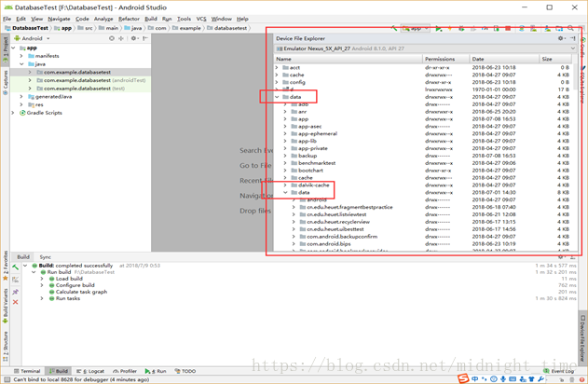Open the Terminal tool window
588x384 pixels.
[27, 371]
